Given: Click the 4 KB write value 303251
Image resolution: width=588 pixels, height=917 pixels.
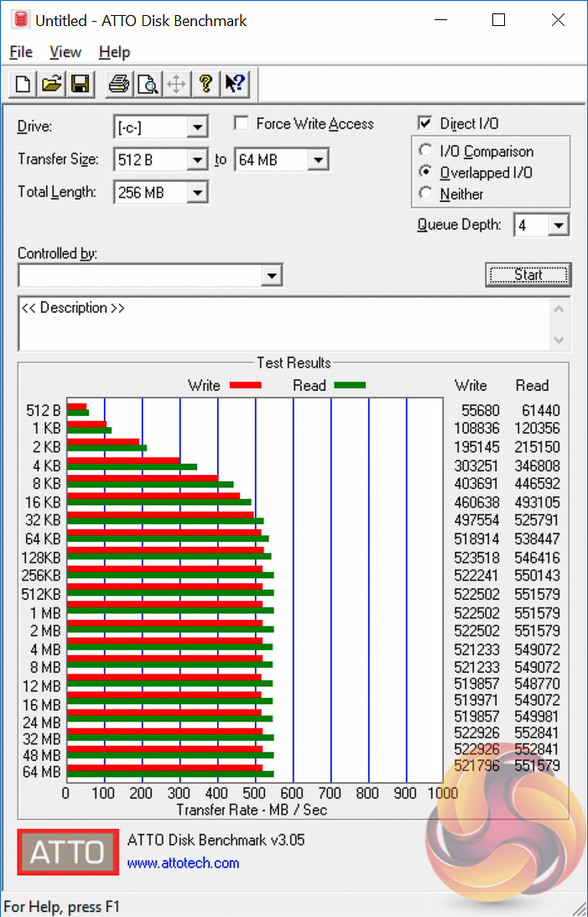Looking at the screenshot, I should point(476,466).
